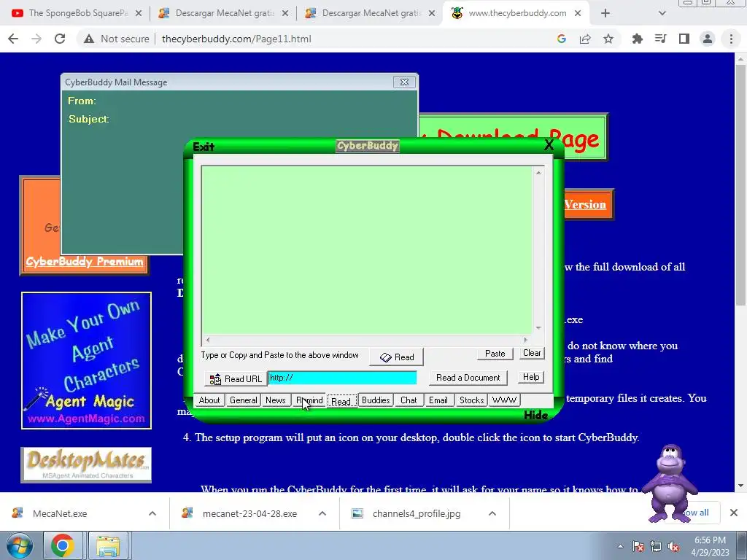Click Read a Document button
The image size is (747, 560).
[x=468, y=378]
